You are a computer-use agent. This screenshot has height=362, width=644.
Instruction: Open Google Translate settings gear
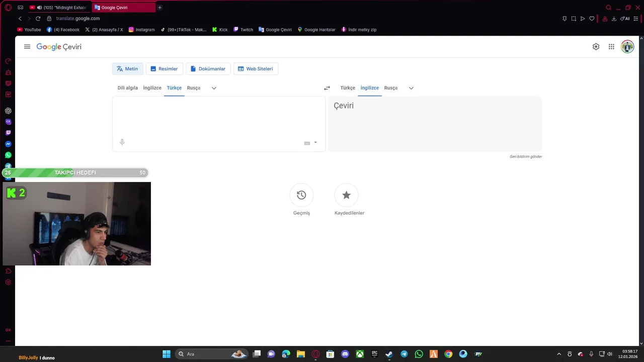click(x=596, y=47)
